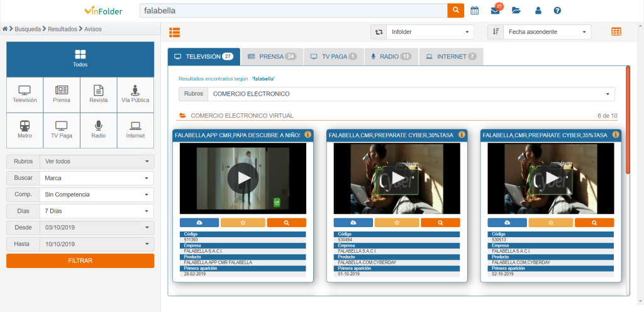
Task: Switch to list view icon
Action: point(175,32)
